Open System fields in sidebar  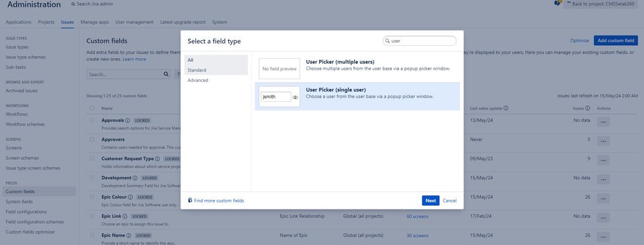click(19, 201)
